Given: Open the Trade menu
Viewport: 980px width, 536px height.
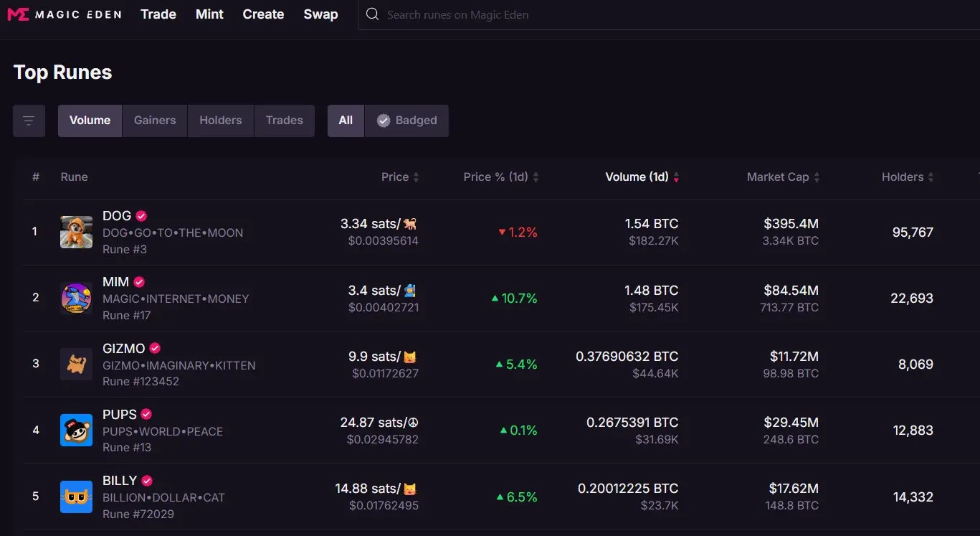Looking at the screenshot, I should [x=158, y=14].
